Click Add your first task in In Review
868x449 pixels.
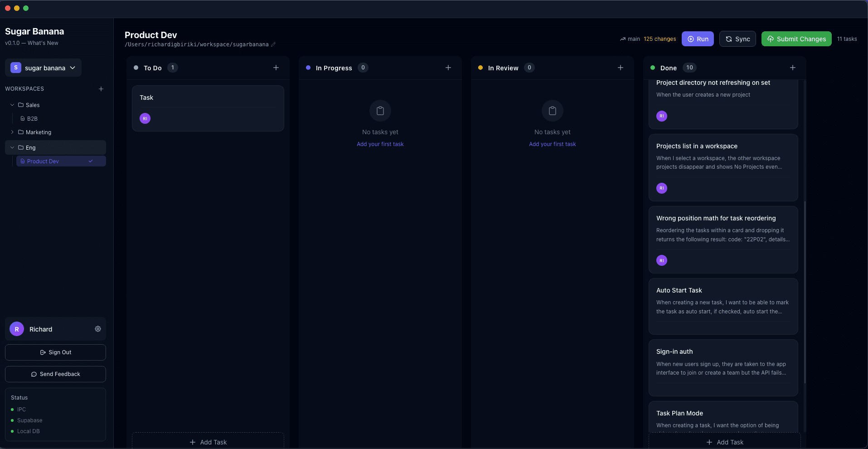[552, 144]
